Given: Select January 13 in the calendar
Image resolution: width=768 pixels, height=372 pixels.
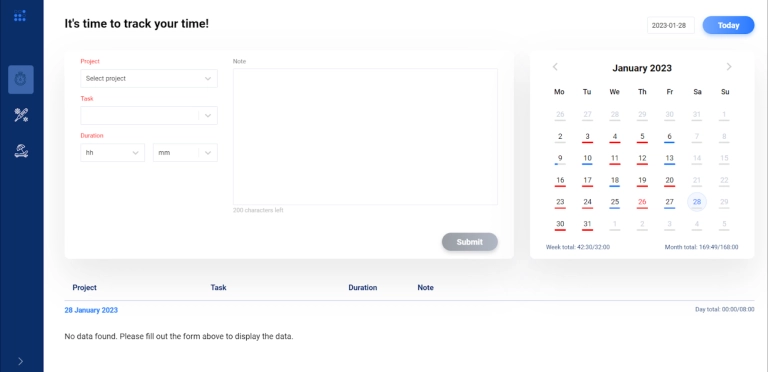Looking at the screenshot, I should pos(670,159).
